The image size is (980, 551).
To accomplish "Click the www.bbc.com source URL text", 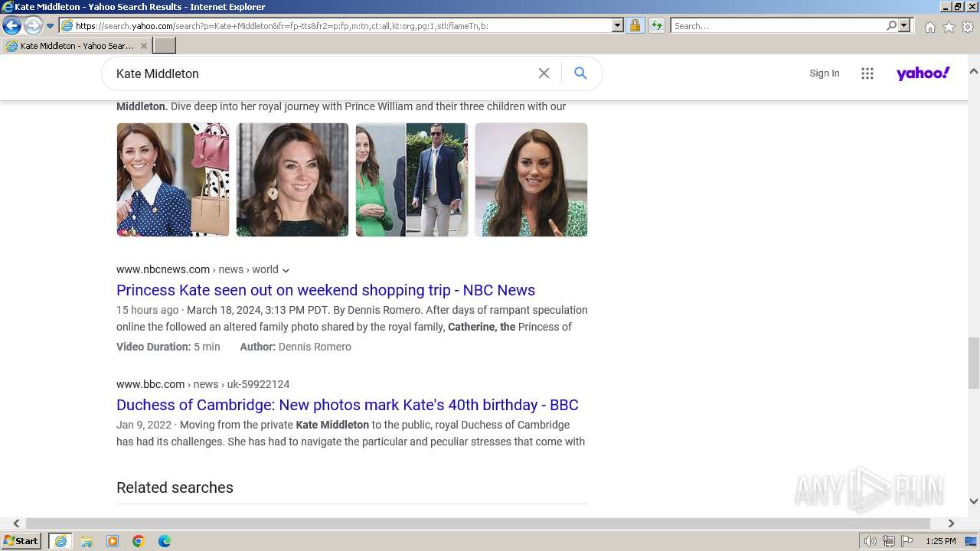I will [151, 384].
